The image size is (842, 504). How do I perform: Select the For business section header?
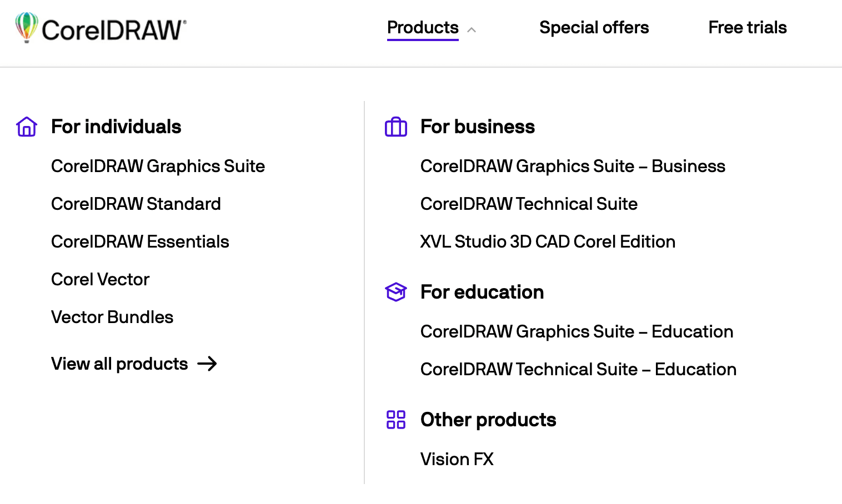(477, 127)
